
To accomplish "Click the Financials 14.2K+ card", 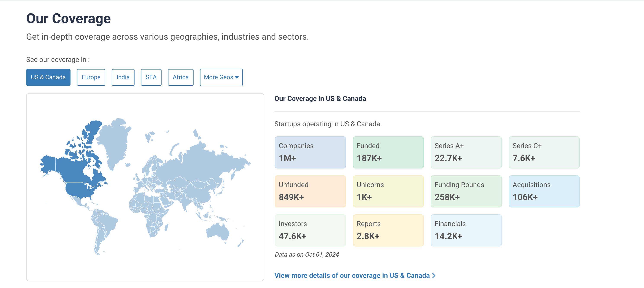I will point(466,230).
